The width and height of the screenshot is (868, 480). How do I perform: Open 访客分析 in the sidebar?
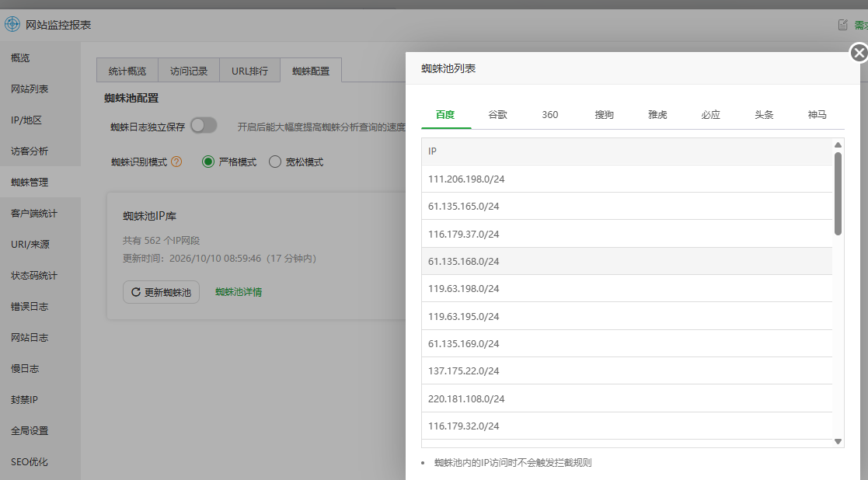[40, 151]
